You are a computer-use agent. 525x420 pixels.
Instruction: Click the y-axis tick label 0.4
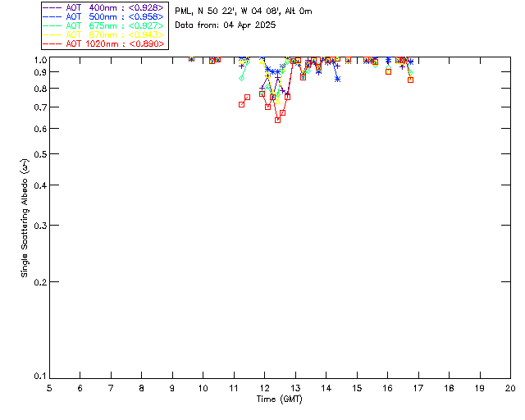[x=40, y=185]
